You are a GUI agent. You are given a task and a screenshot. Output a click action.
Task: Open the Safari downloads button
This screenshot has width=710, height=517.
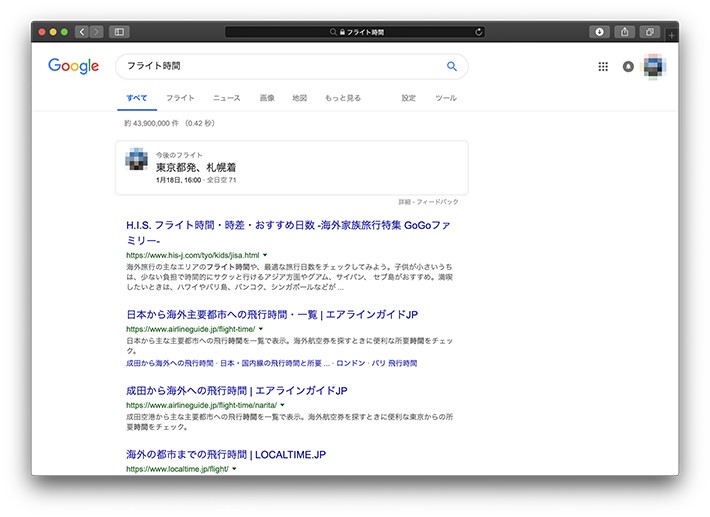click(600, 32)
